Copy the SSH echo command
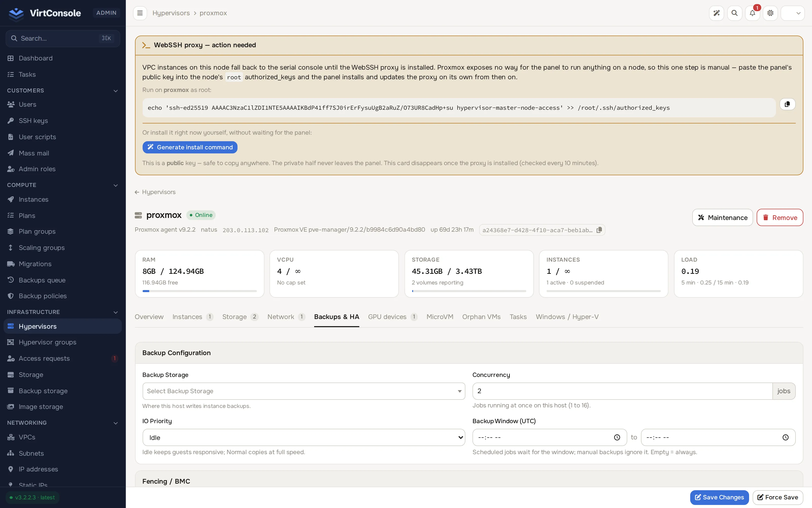 click(787, 104)
